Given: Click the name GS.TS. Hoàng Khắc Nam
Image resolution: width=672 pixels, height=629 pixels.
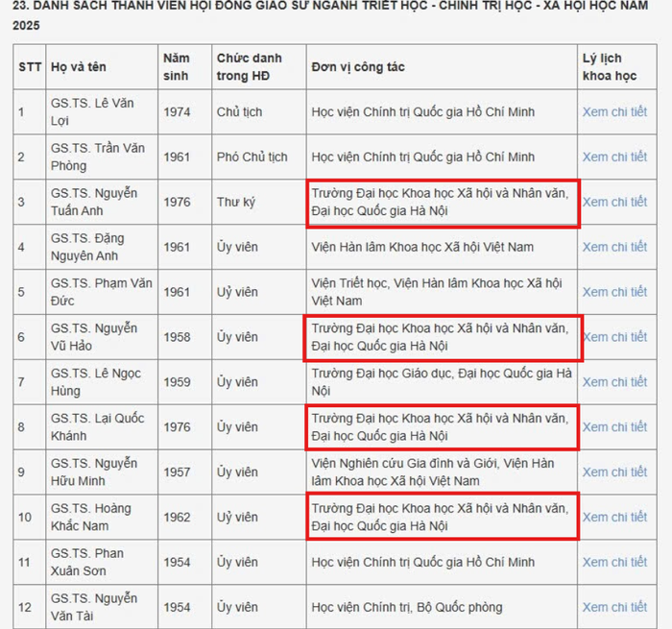Looking at the screenshot, I should click(x=91, y=517).
